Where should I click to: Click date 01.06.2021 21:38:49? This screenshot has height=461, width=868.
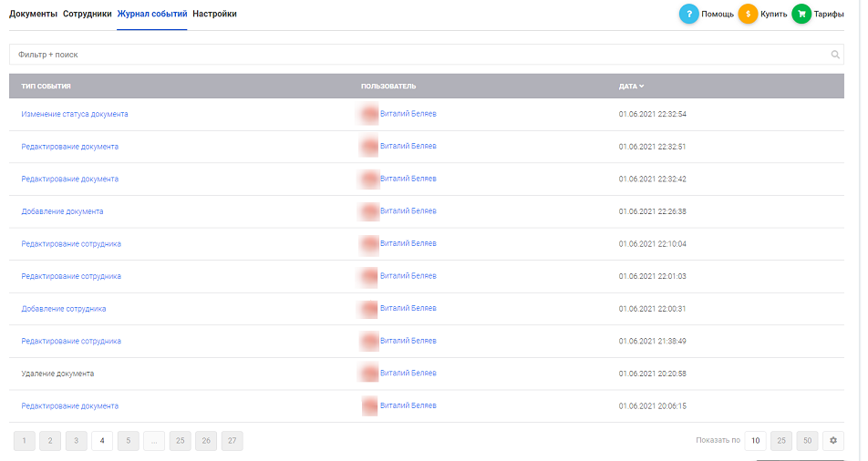pos(653,341)
